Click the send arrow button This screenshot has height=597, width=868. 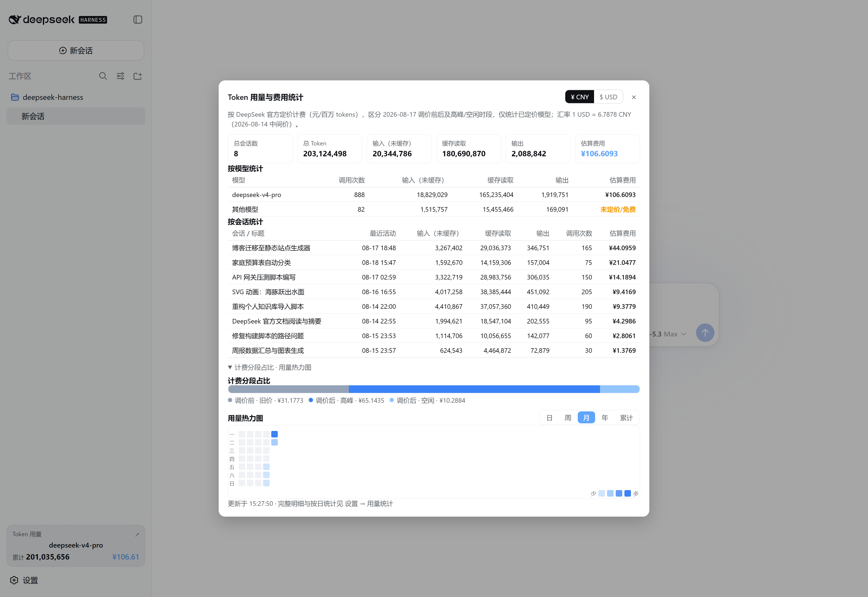705,332
